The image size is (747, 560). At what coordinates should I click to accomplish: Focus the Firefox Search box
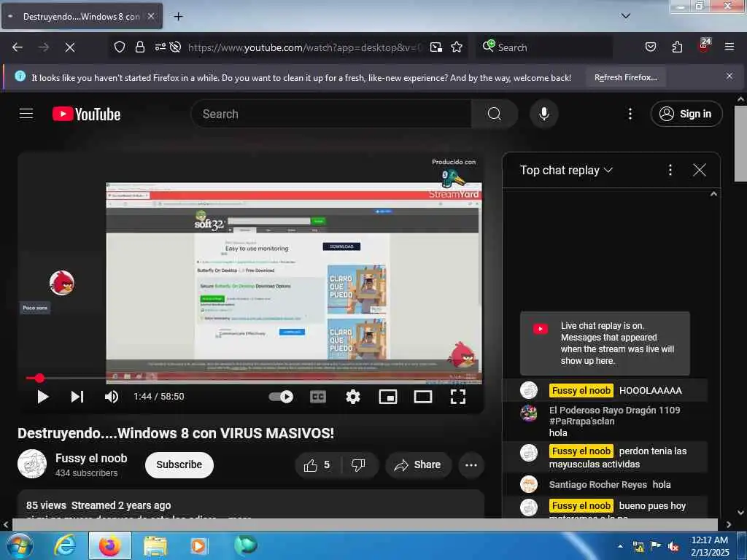click(x=546, y=47)
